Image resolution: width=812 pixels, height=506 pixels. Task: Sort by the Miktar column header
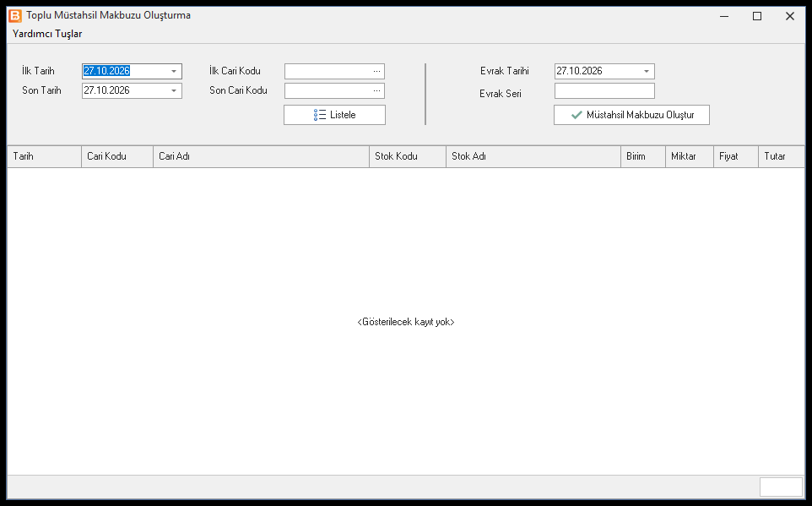(690, 156)
